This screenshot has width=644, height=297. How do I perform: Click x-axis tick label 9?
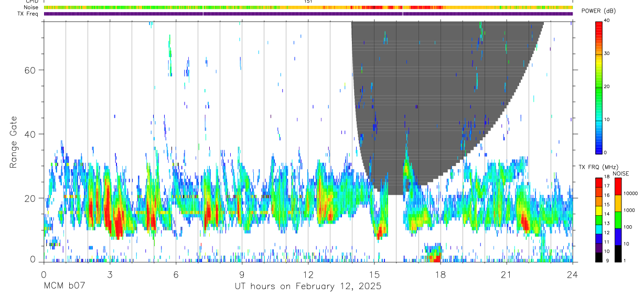click(x=242, y=274)
